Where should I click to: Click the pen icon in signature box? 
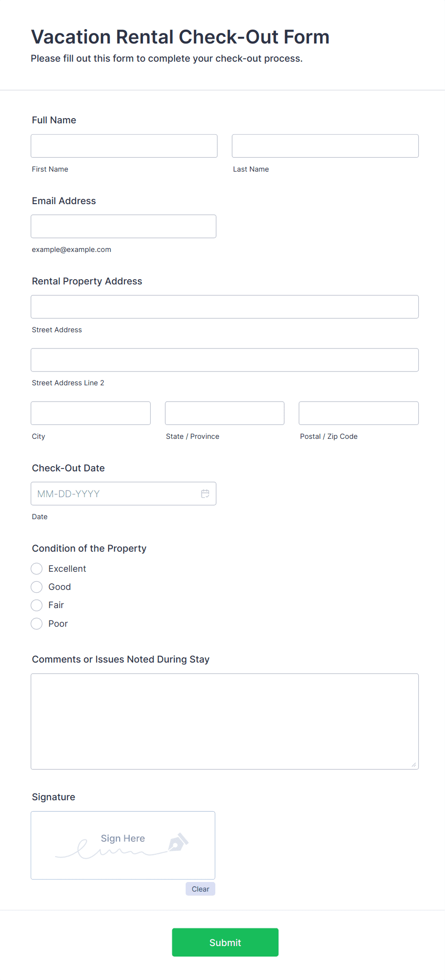(178, 842)
